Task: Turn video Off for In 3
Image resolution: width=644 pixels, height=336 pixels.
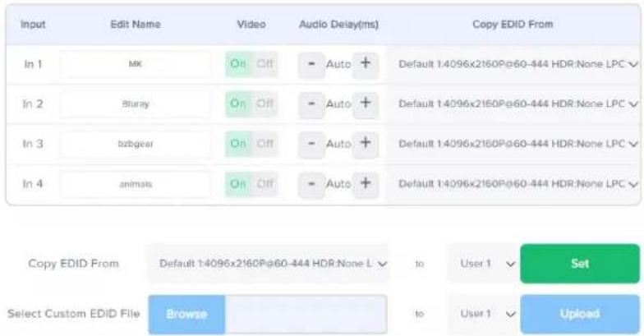Action: point(264,144)
